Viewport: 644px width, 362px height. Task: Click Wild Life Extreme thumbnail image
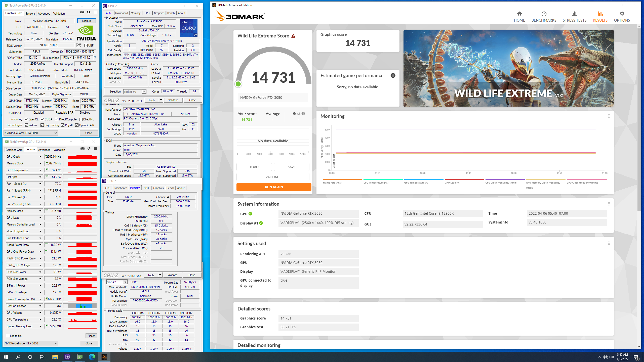[x=508, y=68]
